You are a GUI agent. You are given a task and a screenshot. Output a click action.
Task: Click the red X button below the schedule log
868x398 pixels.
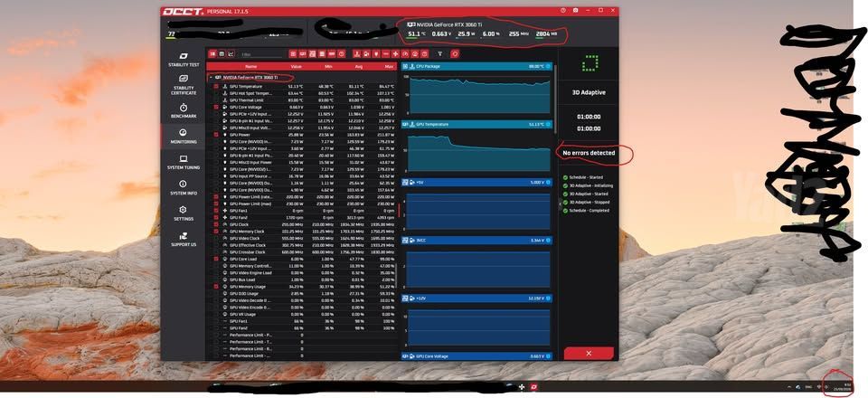click(x=589, y=353)
